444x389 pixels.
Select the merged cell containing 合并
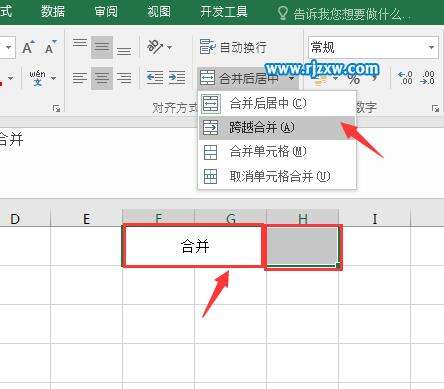(194, 246)
